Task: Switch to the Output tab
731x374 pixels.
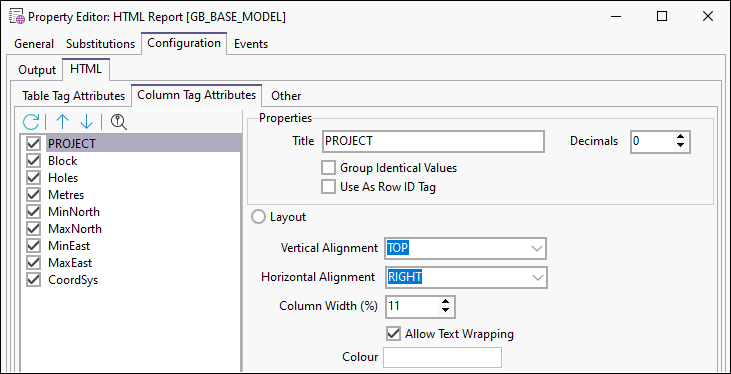Action: point(37,70)
